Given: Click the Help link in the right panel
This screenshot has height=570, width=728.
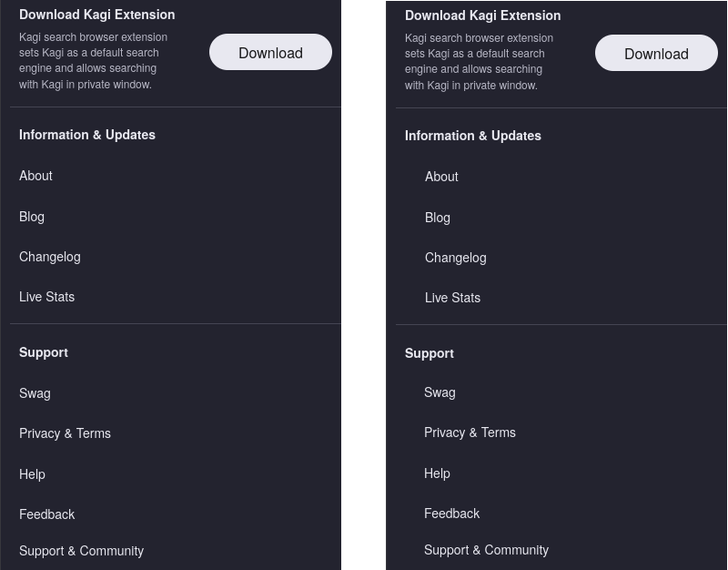Looking at the screenshot, I should tap(437, 473).
